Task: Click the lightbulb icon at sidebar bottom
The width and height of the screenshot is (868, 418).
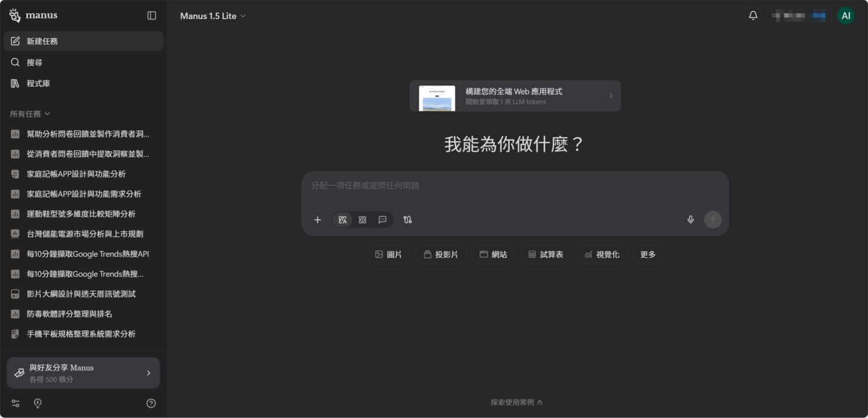Action: click(x=38, y=403)
